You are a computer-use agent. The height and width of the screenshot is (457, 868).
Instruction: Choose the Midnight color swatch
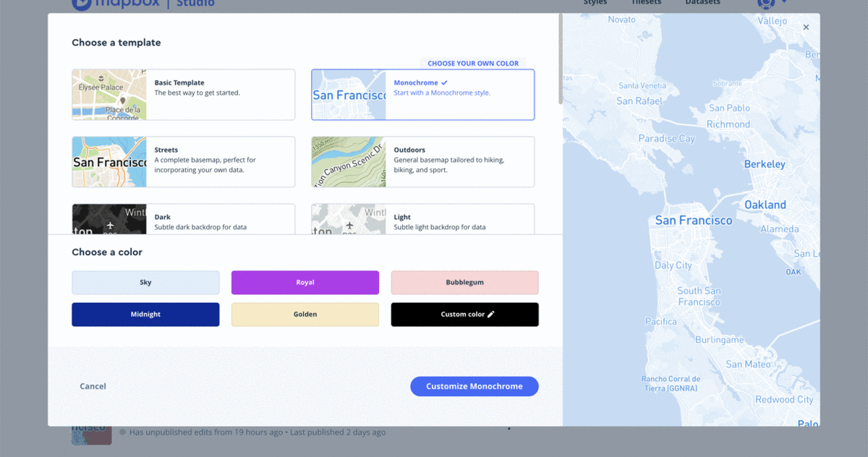145,314
